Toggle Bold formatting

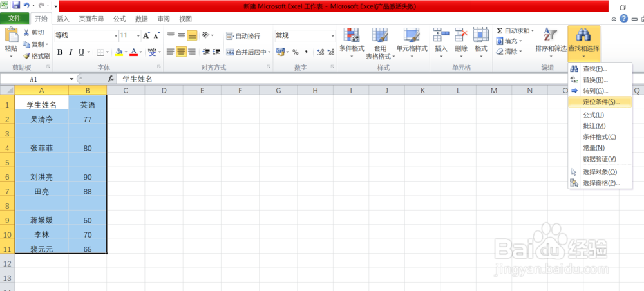(60, 52)
